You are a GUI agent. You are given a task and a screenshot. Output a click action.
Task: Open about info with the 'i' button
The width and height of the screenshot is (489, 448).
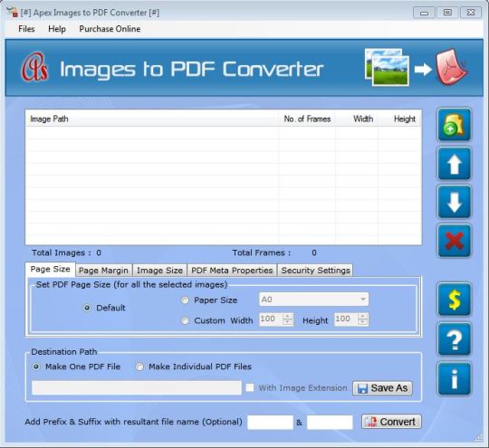(x=454, y=378)
